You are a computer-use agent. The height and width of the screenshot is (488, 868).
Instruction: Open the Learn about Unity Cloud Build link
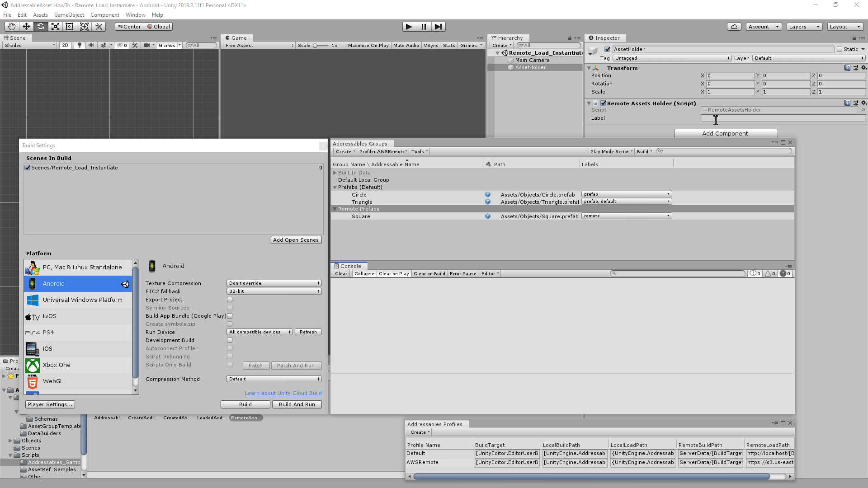(283, 393)
